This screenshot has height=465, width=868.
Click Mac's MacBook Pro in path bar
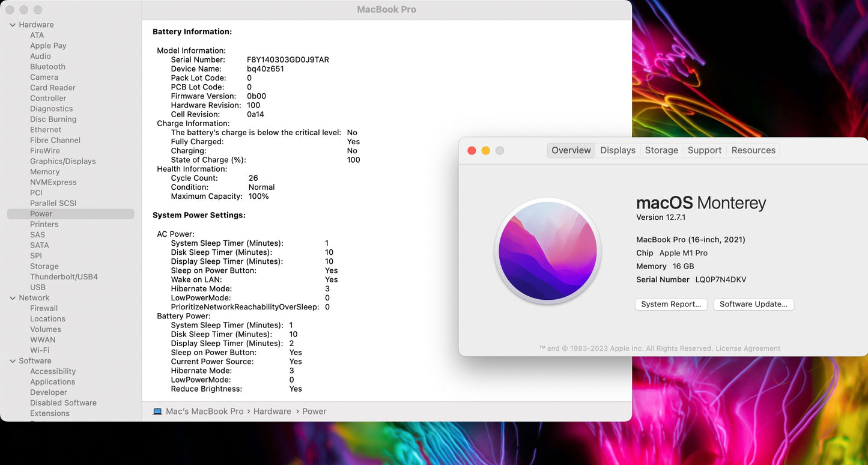(x=204, y=412)
